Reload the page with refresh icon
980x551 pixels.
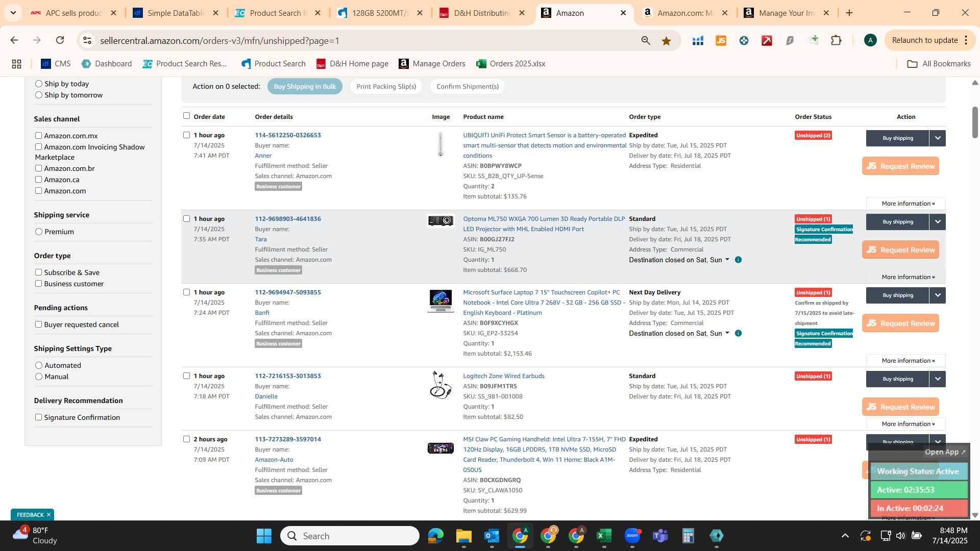(x=60, y=40)
